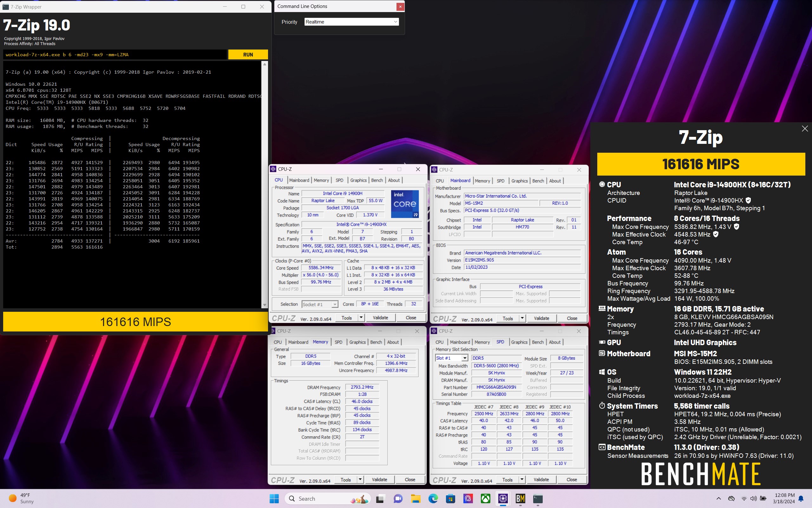Image resolution: width=812 pixels, height=508 pixels.
Task: Click verified shield next to 4548.53 MHz
Action: pyautogui.click(x=716, y=234)
